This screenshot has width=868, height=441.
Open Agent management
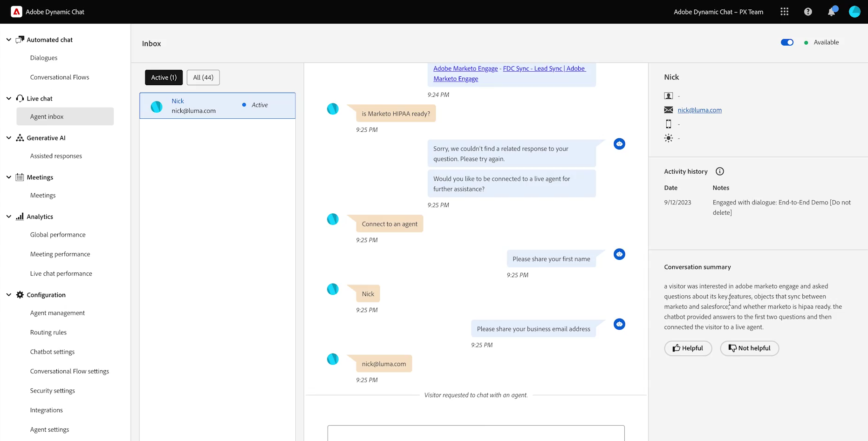[57, 313]
